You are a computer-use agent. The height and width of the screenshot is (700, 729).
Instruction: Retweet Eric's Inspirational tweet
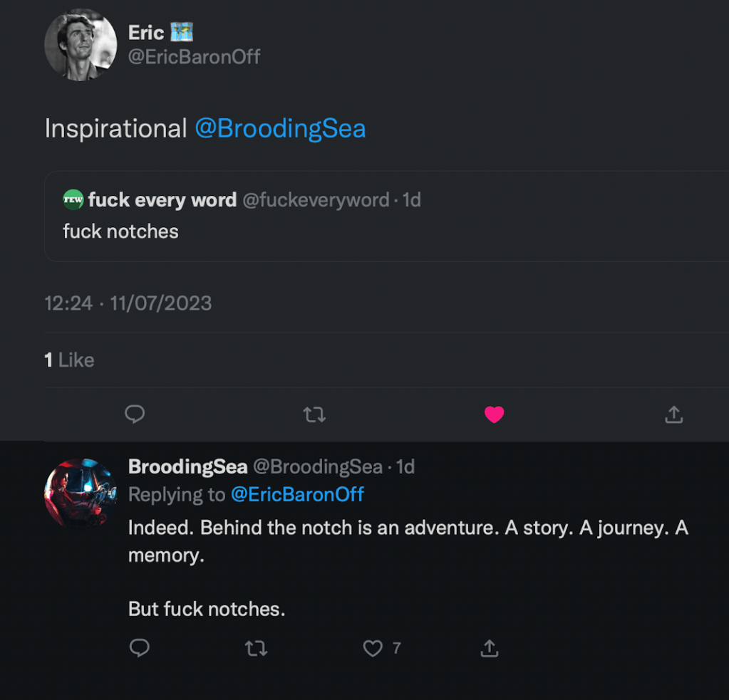[x=314, y=414]
